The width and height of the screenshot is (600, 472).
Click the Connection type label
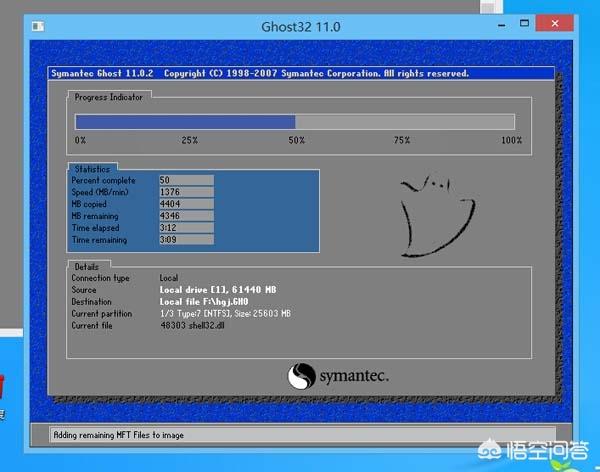click(x=100, y=278)
